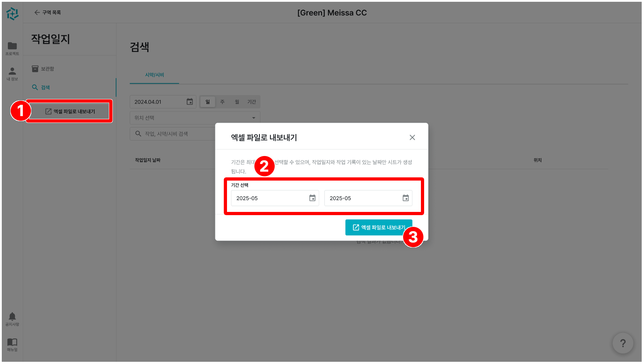Select the 주 period toggle
This screenshot has height=364, width=644.
pos(222,102)
